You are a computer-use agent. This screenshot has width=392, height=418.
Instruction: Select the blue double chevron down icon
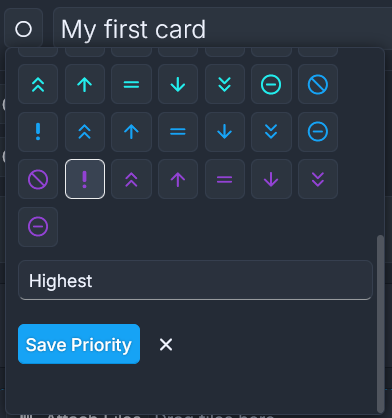(271, 132)
